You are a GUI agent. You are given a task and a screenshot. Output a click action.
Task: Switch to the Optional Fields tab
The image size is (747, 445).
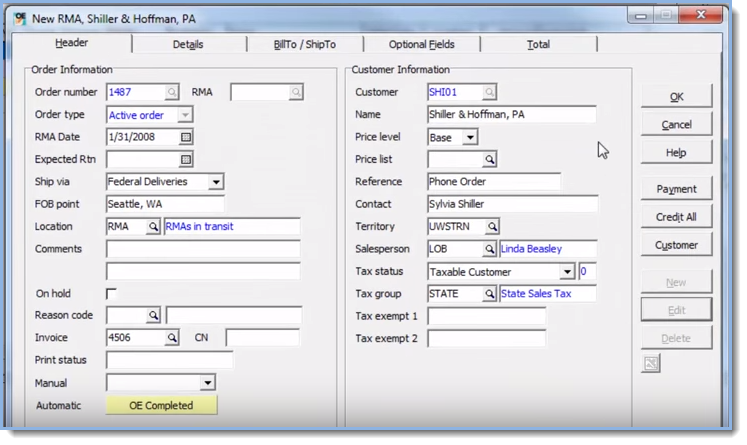tap(422, 44)
